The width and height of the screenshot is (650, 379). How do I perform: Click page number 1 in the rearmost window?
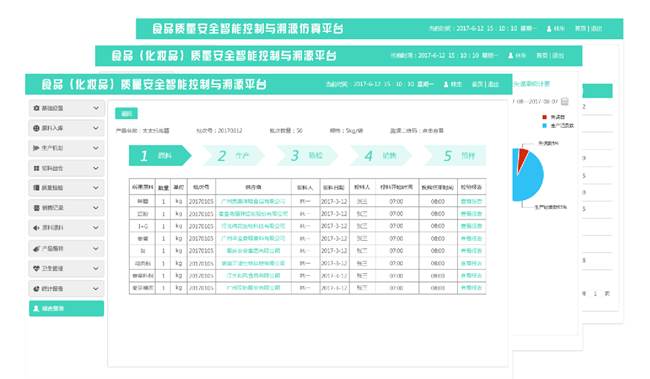[595, 294]
